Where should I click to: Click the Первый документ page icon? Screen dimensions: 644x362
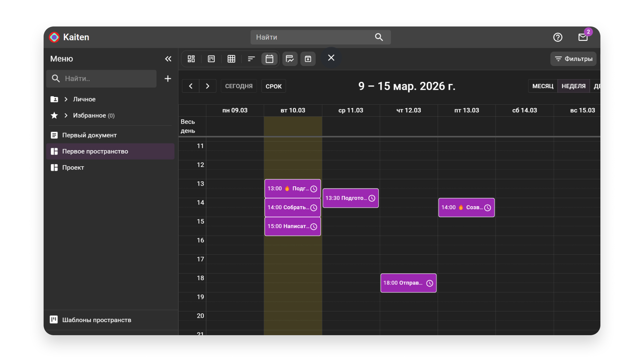(54, 135)
